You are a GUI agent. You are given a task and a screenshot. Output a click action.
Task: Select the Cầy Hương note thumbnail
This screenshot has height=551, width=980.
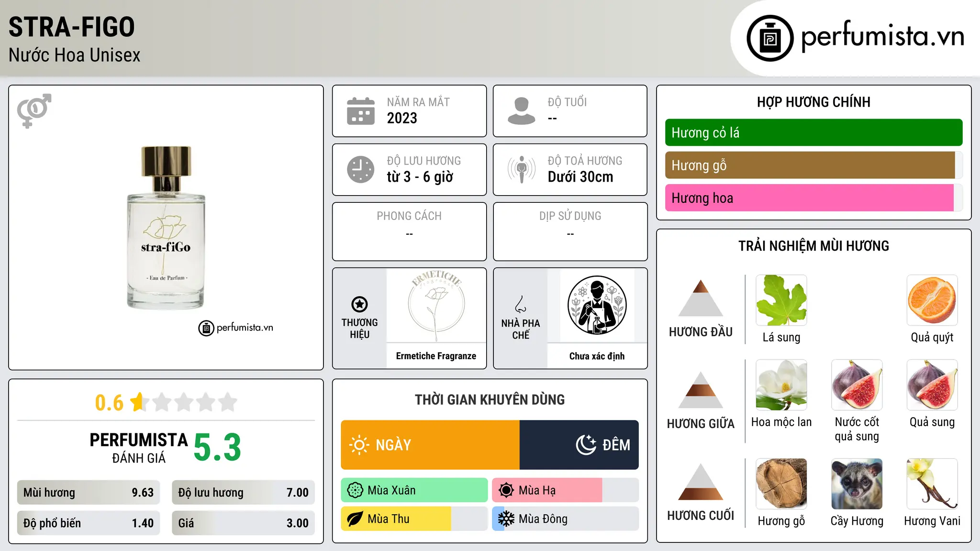click(857, 484)
